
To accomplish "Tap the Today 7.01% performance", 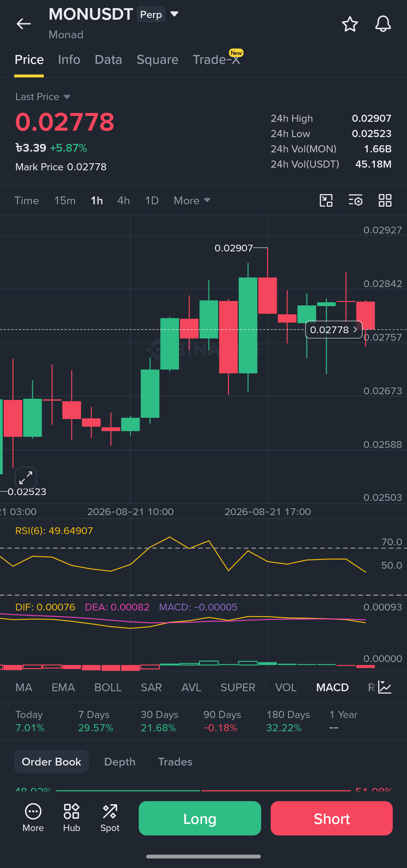I will (x=30, y=721).
